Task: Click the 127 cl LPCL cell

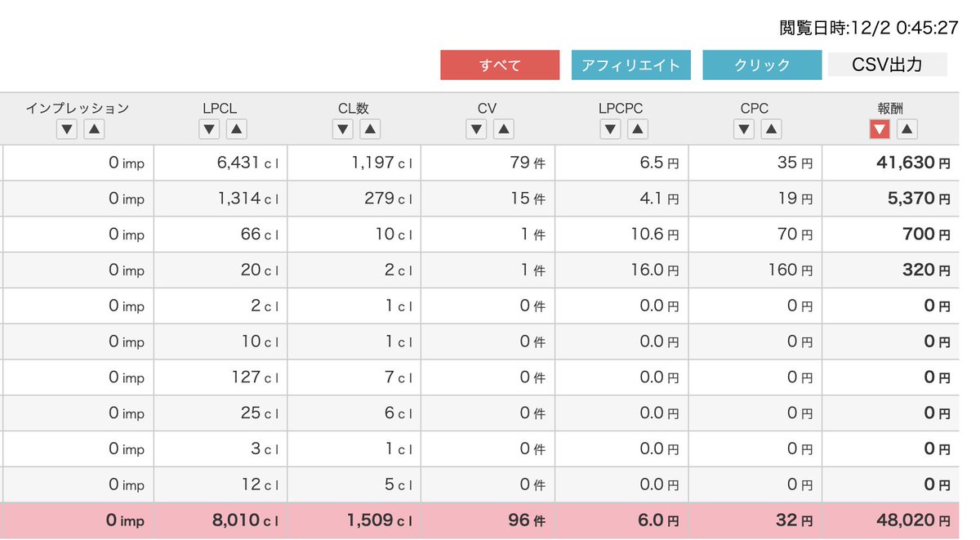Action: click(220, 377)
